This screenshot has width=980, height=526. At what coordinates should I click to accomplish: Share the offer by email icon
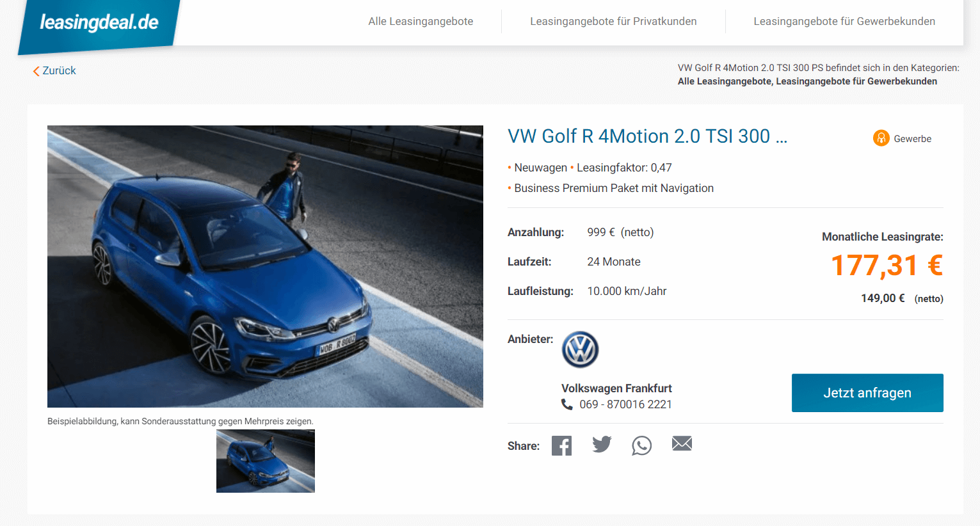click(682, 443)
